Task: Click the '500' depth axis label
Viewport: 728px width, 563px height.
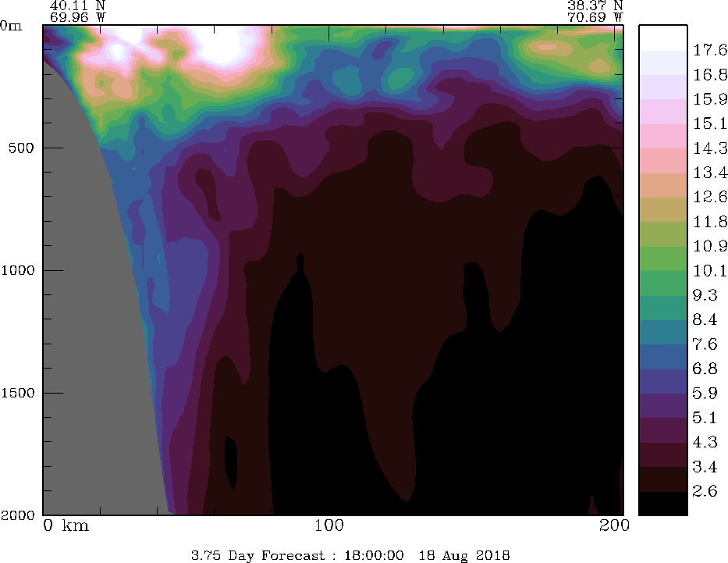Action: pyautogui.click(x=21, y=148)
